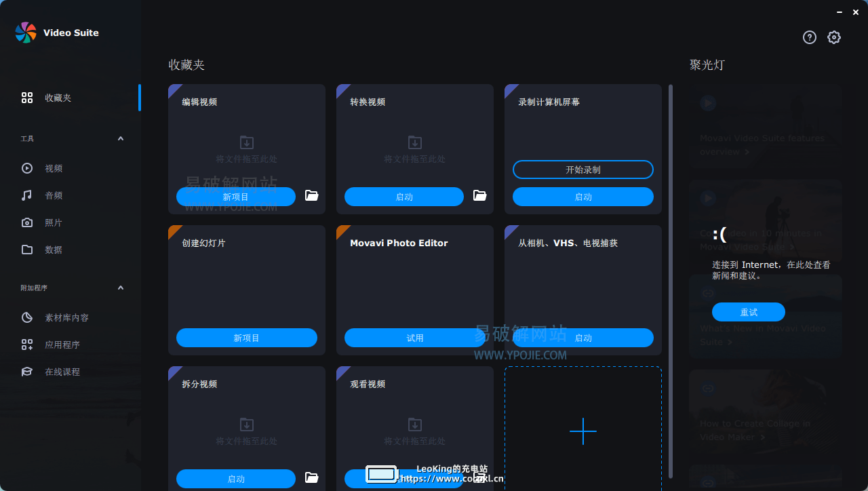Screen dimensions: 868x491
Task: Click 启动 on the 拆分视频 card
Action: (x=236, y=479)
